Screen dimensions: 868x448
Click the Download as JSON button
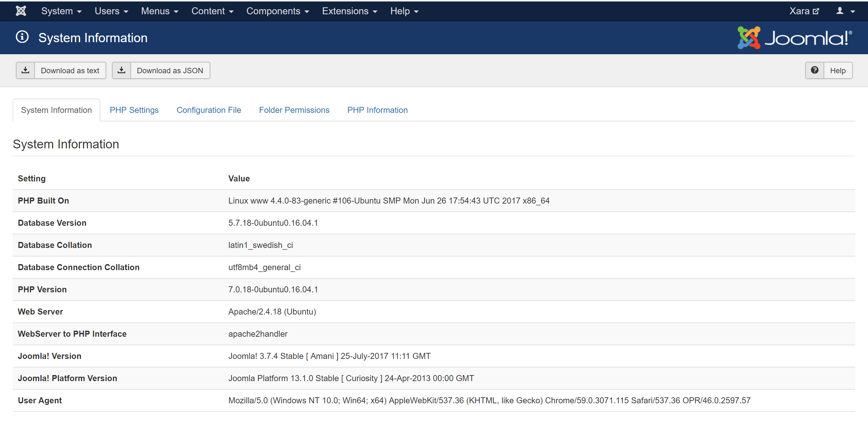(x=161, y=70)
